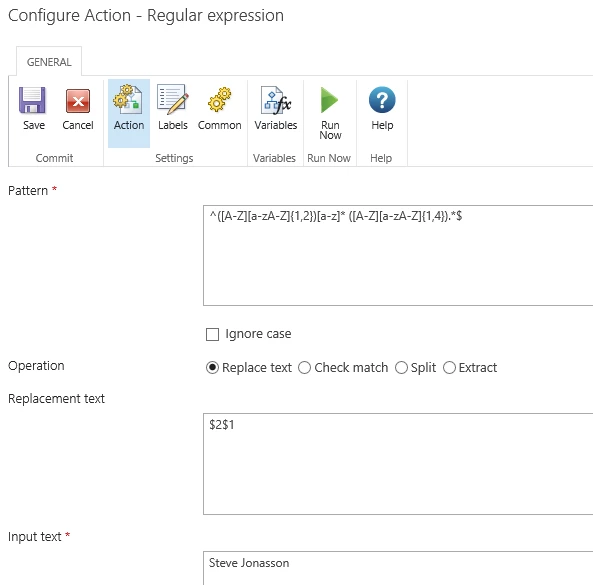Click the green Run Now arrow
This screenshot has height=585, width=593.
click(329, 100)
